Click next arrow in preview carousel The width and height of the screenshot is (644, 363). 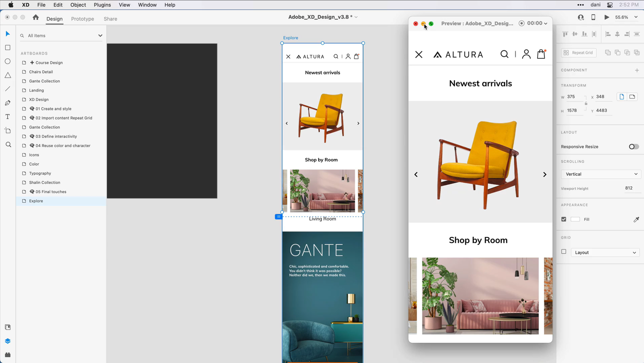click(545, 174)
